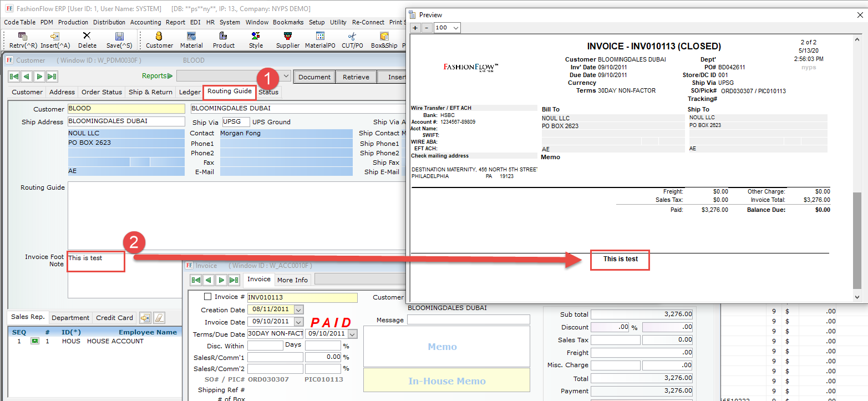Select the More Info invoice tab
868x401 pixels.
(x=292, y=280)
